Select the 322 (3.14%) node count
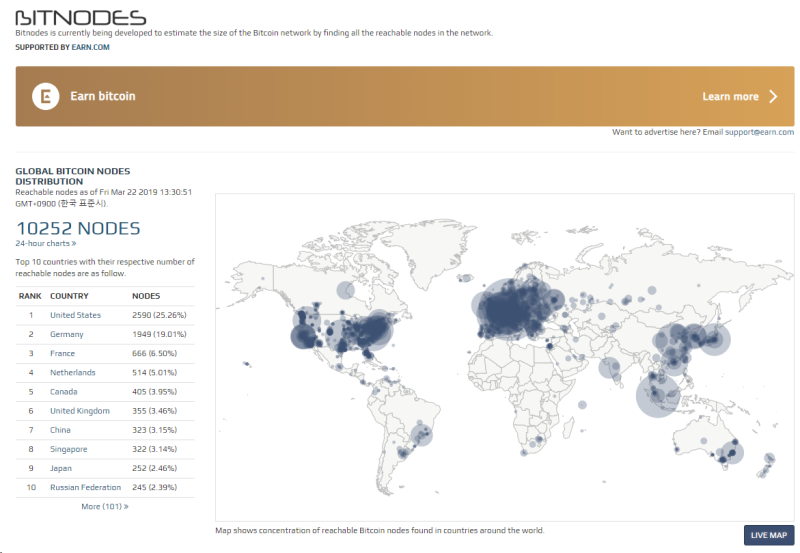800x553 pixels. 155,449
